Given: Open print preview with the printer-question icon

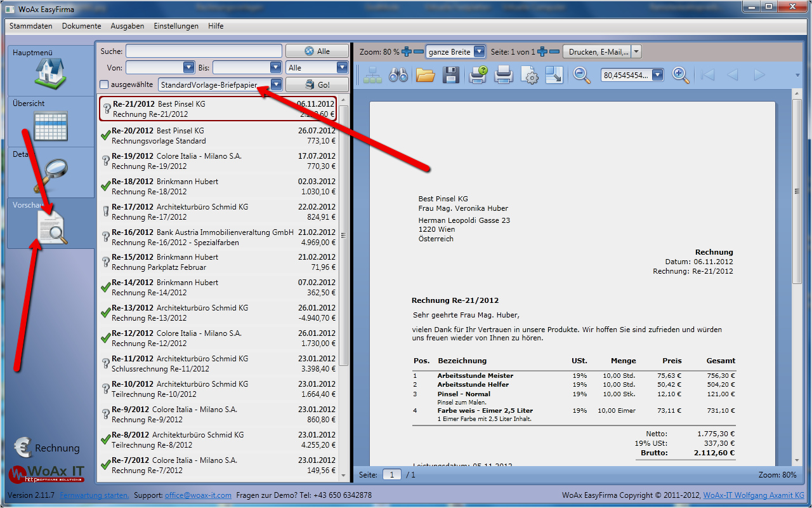Looking at the screenshot, I should pos(476,75).
